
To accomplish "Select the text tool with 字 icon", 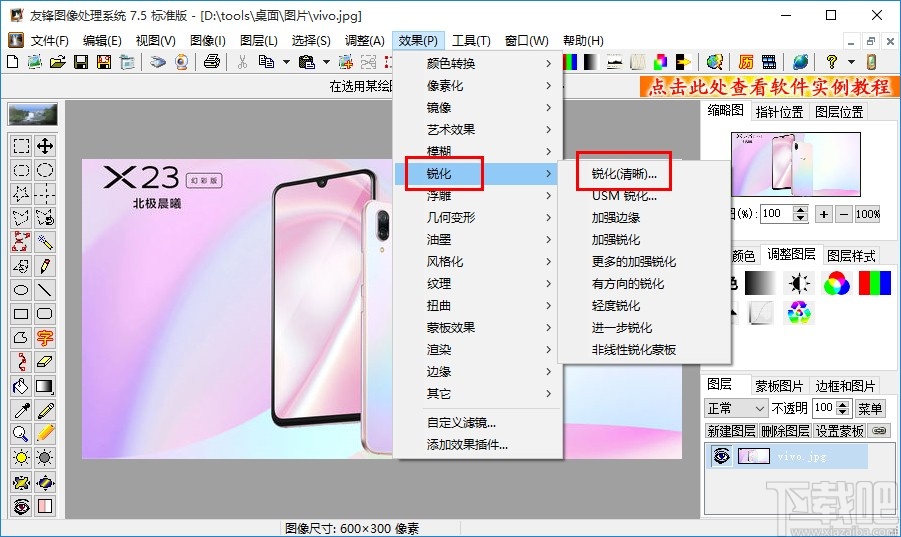I will point(45,338).
